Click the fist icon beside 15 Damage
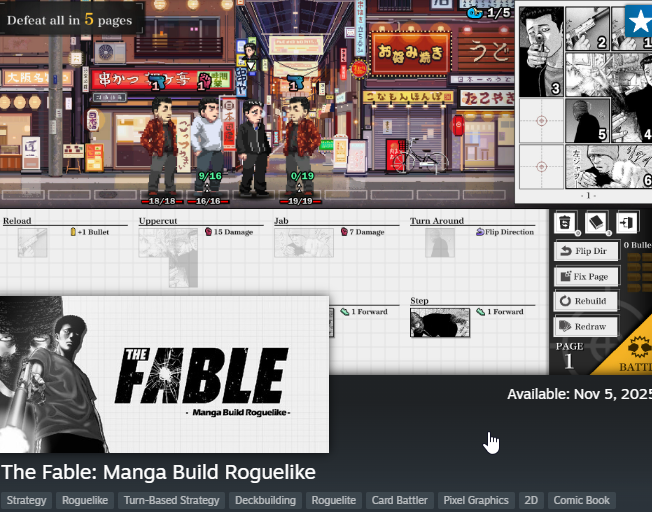Screen dimensions: 652x512 click(208, 232)
